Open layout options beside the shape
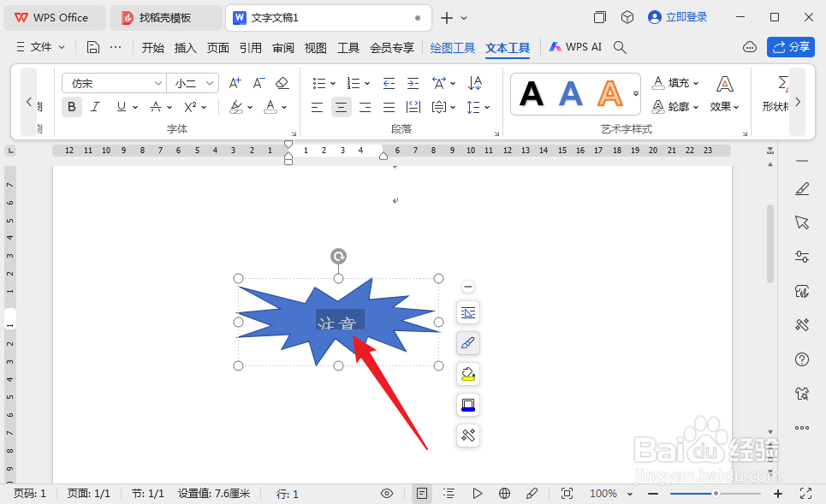Viewport: 826px width, 504px height. [x=468, y=313]
